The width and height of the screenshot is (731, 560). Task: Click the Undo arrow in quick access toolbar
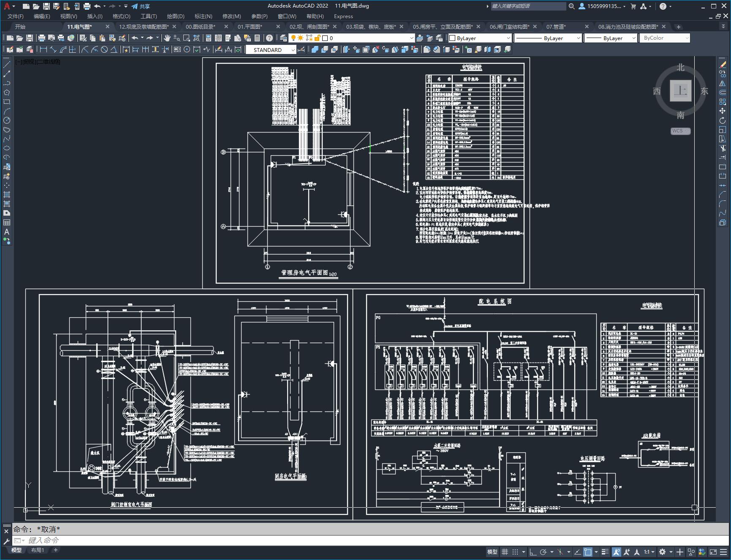98,6
